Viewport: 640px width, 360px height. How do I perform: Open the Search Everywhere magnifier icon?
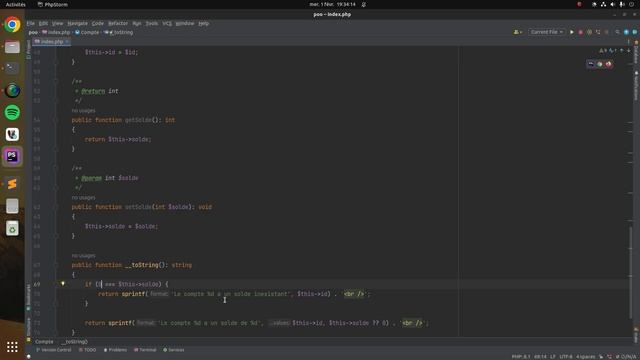(x=617, y=32)
